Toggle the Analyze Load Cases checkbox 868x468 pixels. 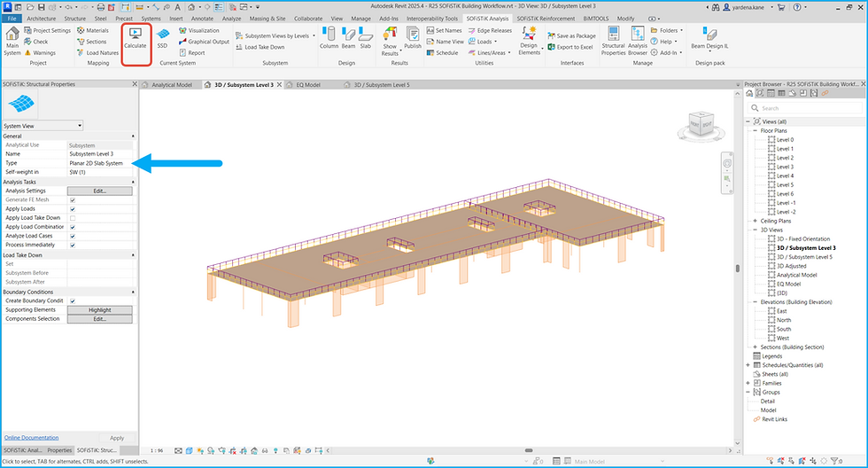pos(73,236)
